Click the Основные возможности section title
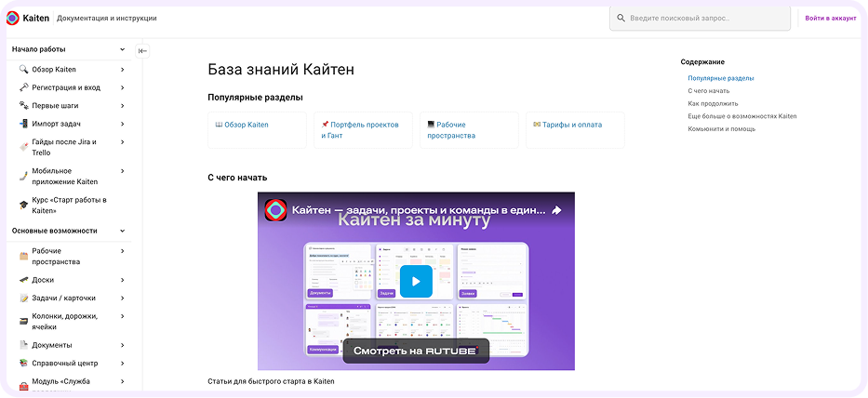This screenshot has width=868, height=398. click(x=54, y=231)
